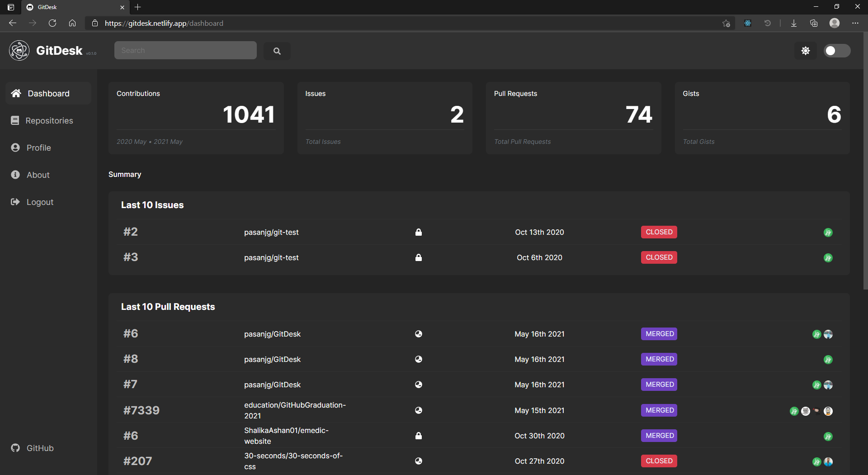Image resolution: width=868 pixels, height=475 pixels.
Task: Click the Pull Requests 74 count
Action: click(x=639, y=114)
